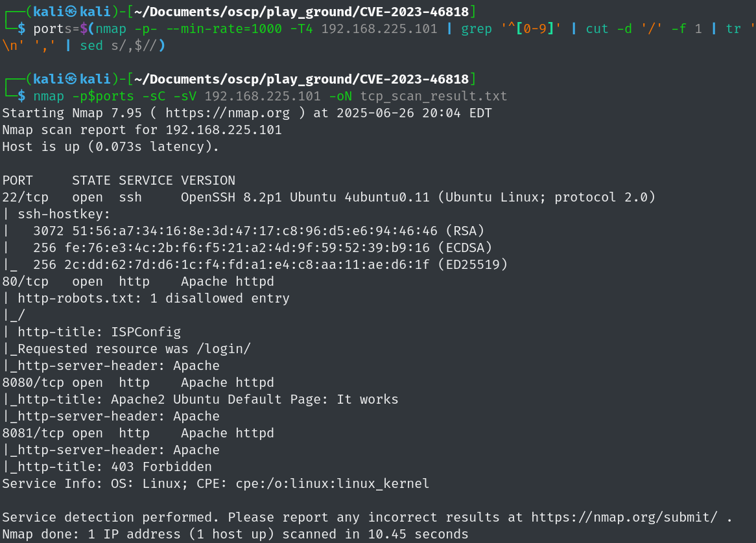Click the RSA hostkey fingerprint line
756x543 pixels.
click(x=259, y=231)
